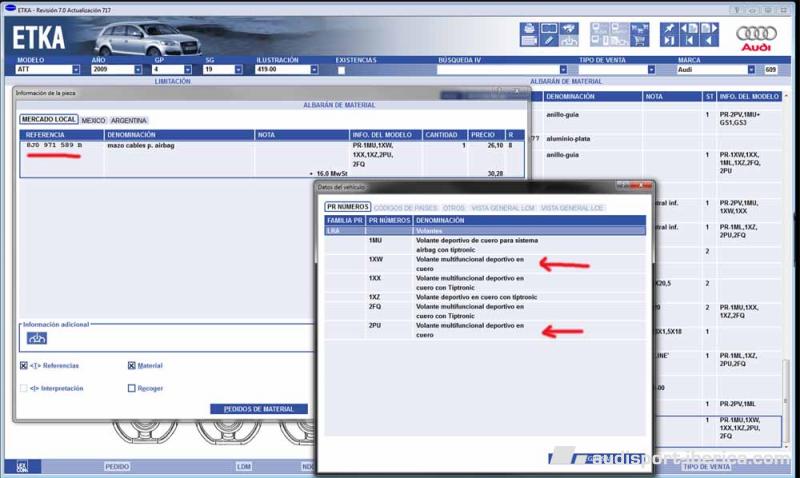
Task: Click the main parts list vertical scrollbar
Action: 786,270
